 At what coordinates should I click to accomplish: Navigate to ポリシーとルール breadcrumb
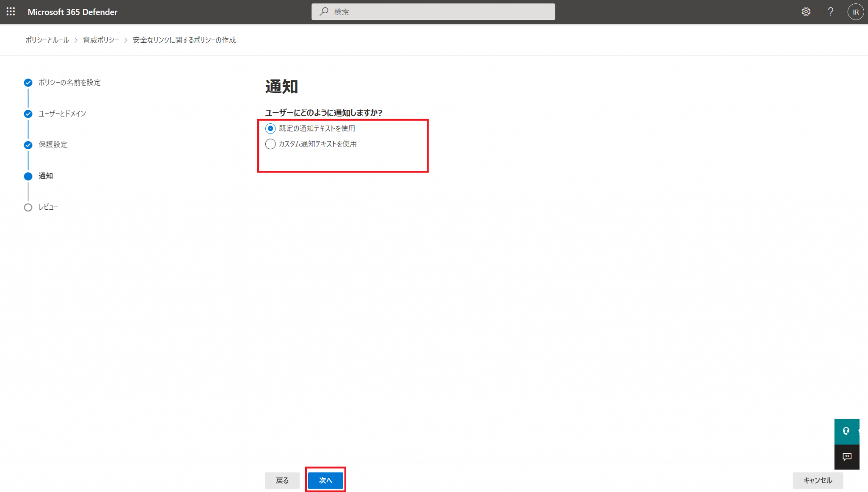pos(47,39)
